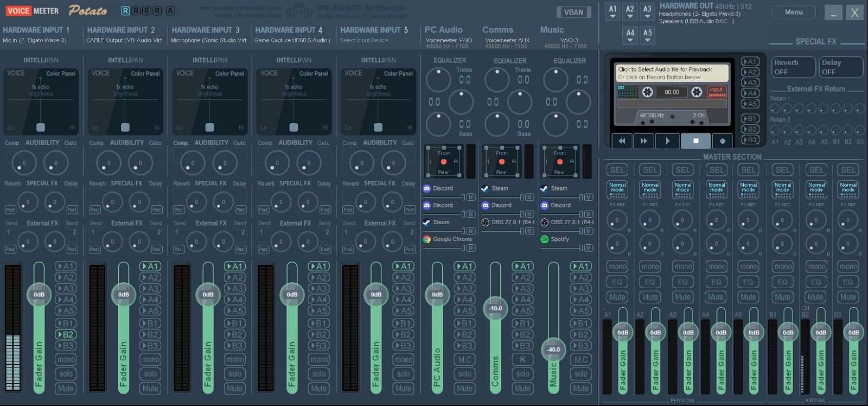
Task: Start playback with the cassette play button
Action: [667, 141]
